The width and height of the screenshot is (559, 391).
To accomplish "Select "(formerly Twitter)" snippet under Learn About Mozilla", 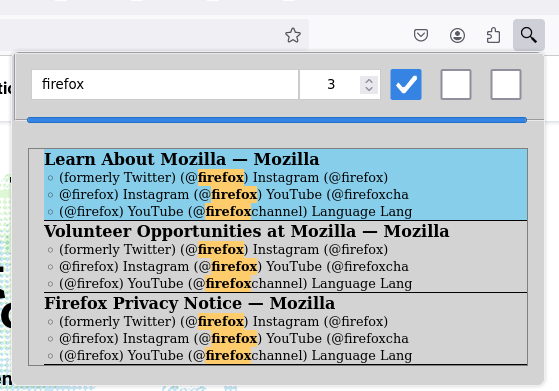I will [224, 178].
